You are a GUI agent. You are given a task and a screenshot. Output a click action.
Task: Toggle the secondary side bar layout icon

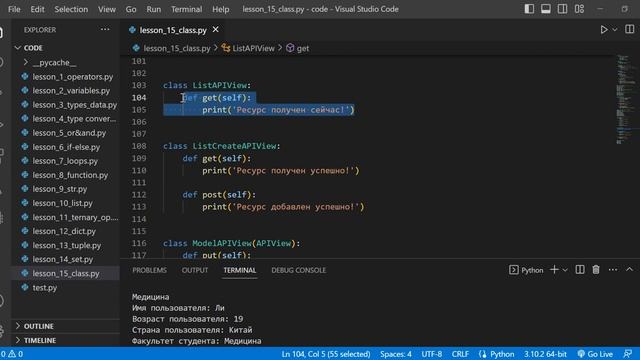(x=562, y=9)
